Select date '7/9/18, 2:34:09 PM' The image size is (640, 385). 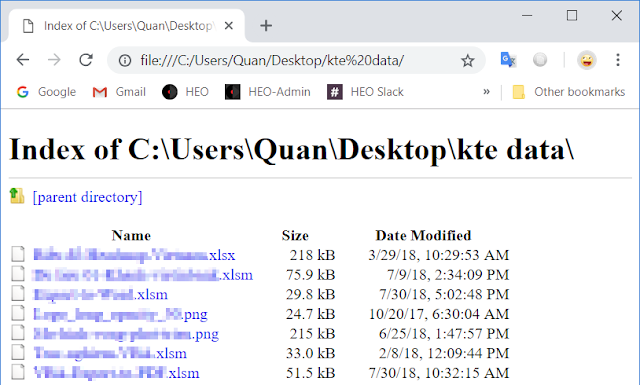point(448,275)
